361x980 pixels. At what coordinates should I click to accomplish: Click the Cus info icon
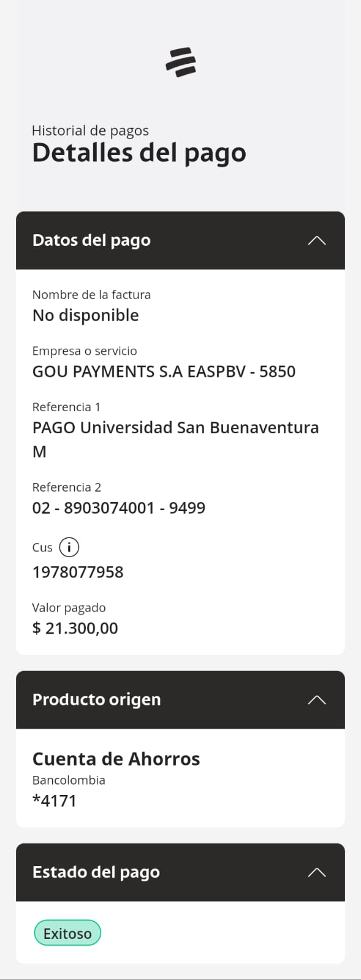point(69,547)
